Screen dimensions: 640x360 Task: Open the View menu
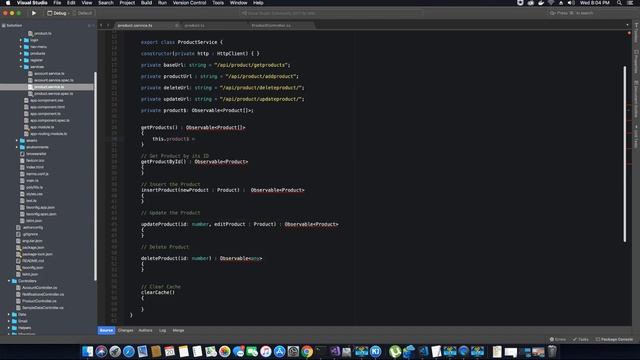87,3
